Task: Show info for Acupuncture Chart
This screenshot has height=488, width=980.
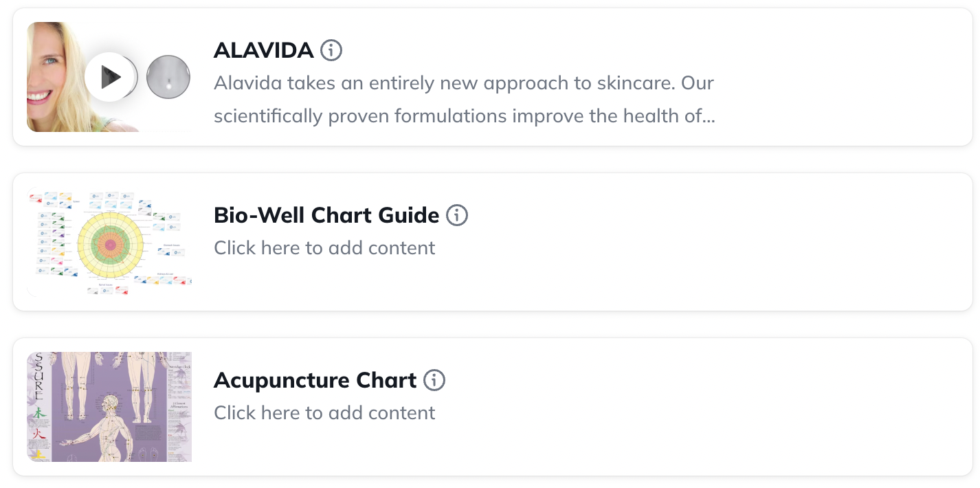Action: tap(434, 380)
